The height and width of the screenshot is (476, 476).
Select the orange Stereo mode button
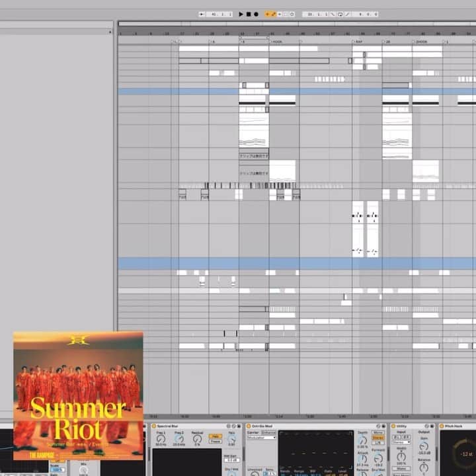(378, 438)
